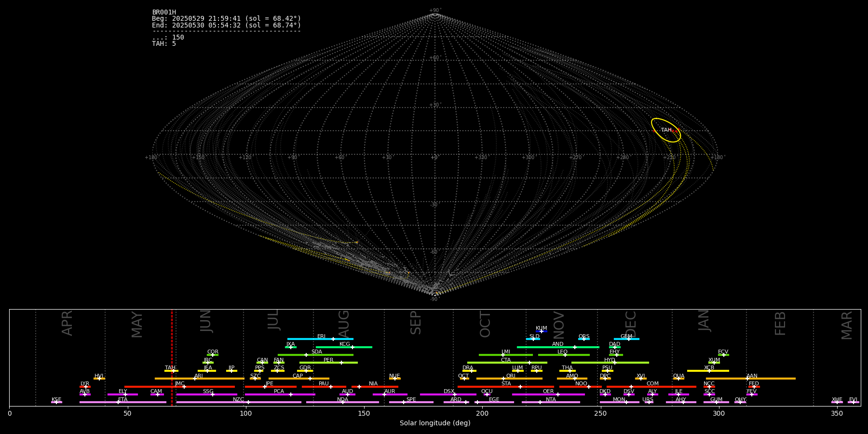Click the ARI orange shower bar
Image resolution: width=868 pixels, height=434 pixels.
(199, 379)
